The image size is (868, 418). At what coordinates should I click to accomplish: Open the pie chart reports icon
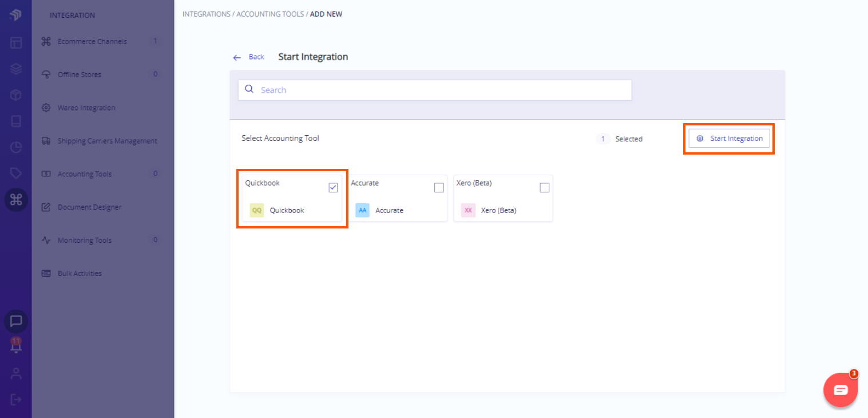15,148
